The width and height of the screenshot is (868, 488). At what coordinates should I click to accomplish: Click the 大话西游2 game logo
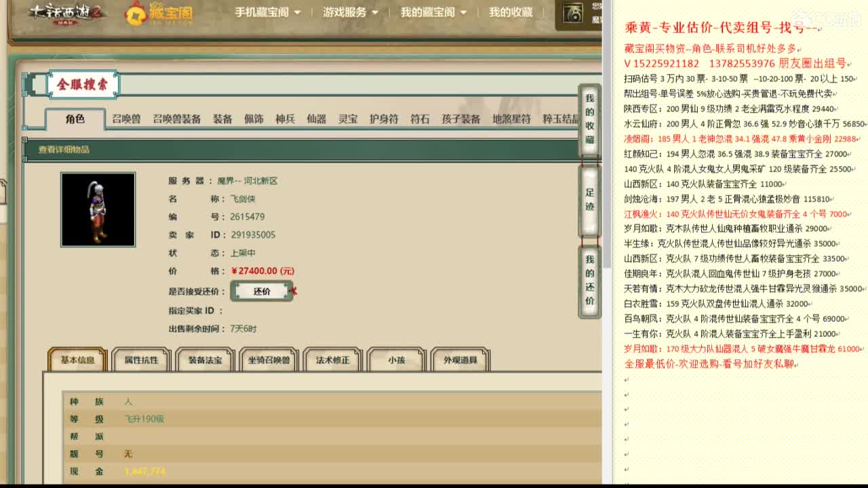67,12
